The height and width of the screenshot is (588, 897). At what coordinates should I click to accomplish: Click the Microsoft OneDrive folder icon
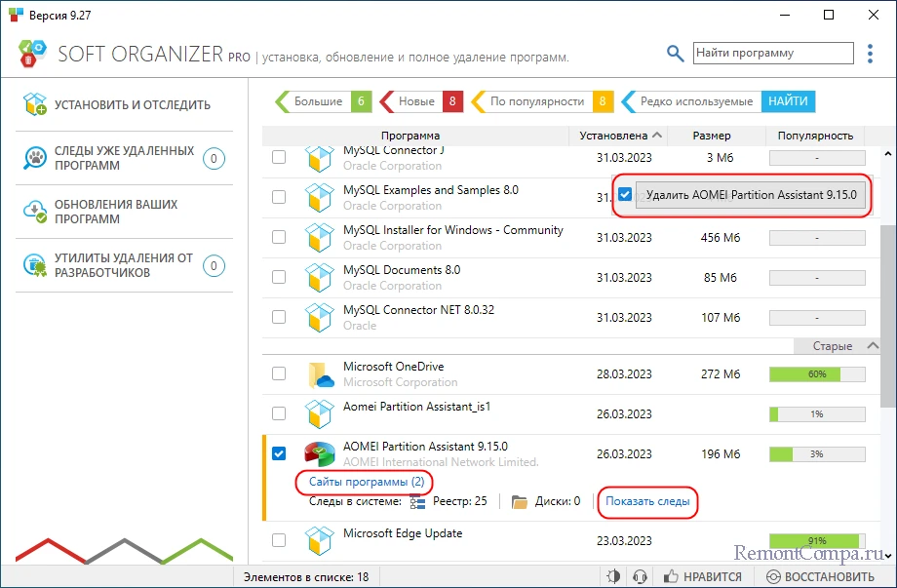[x=321, y=374]
